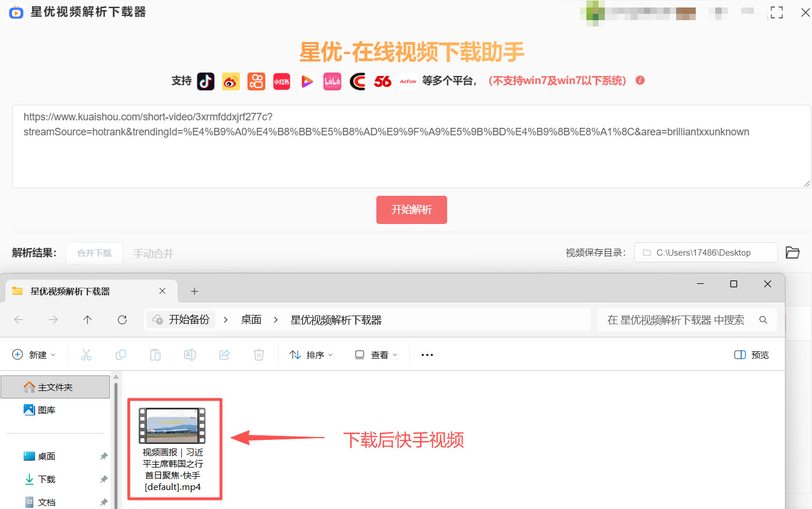The width and height of the screenshot is (812, 509).
Task: Click the Cut icon in Explorer toolbar
Action: coord(86,355)
